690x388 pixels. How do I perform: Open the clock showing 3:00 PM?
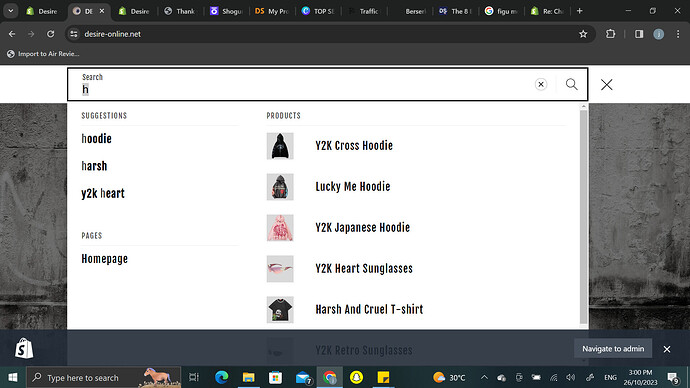[x=640, y=377]
